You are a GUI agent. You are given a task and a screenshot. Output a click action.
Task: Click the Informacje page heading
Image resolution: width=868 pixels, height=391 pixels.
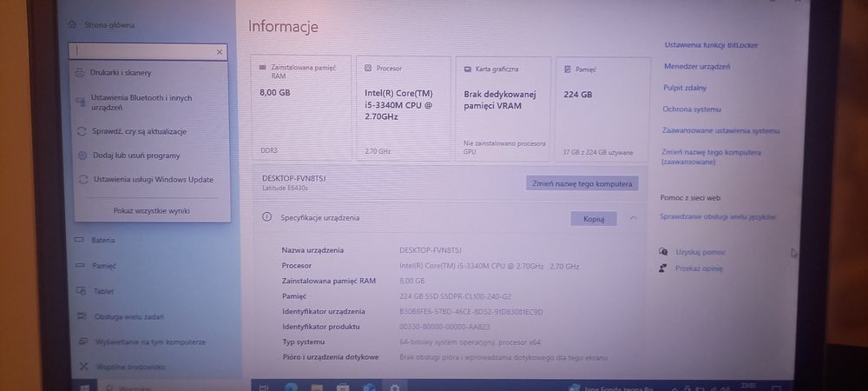coord(283,27)
